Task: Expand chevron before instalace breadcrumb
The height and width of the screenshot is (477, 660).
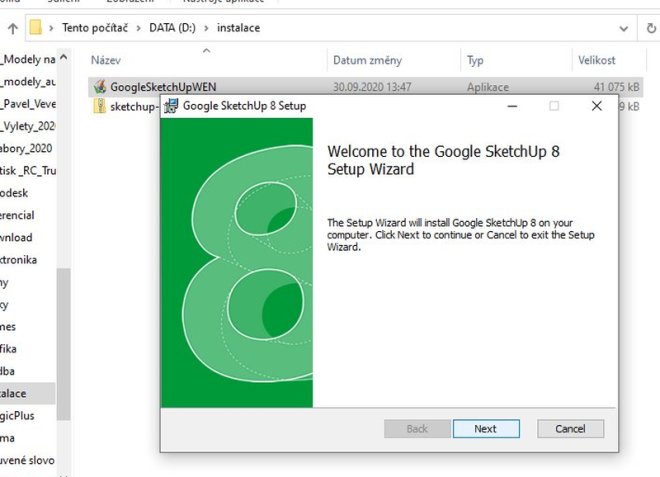Action: 206,28
